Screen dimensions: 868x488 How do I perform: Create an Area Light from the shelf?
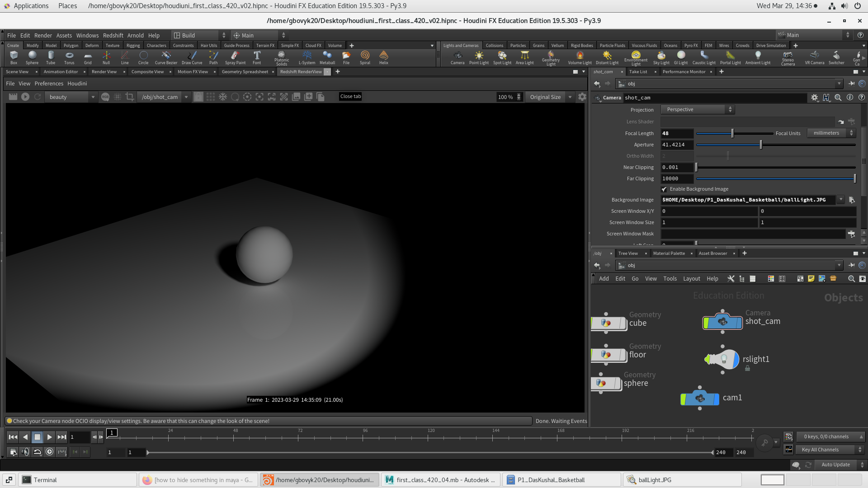point(525,57)
